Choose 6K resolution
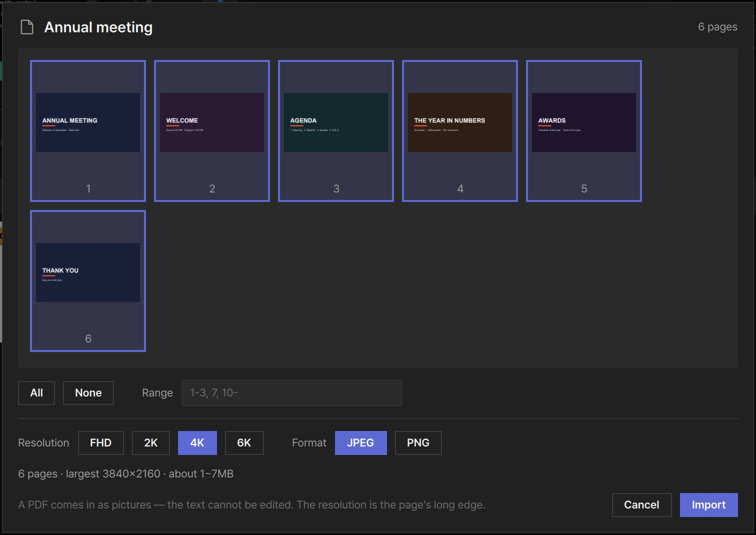Screen dimensions: 756x535 [244, 443]
